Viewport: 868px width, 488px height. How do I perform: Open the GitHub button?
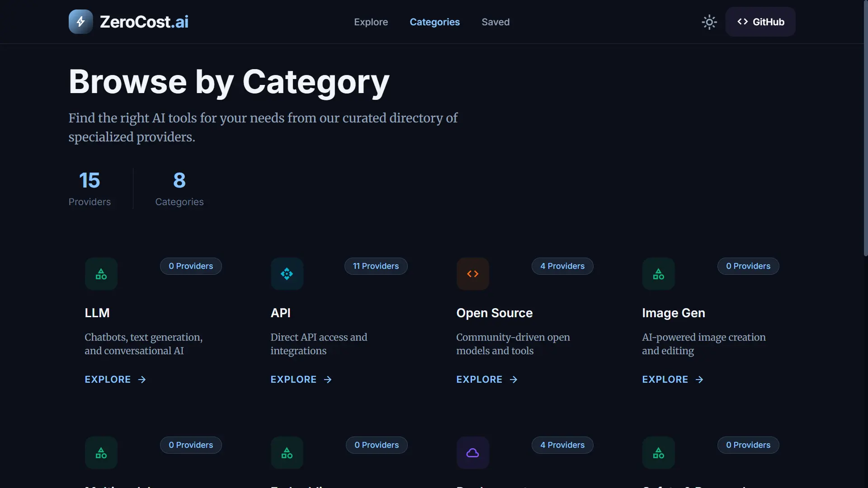click(x=760, y=22)
